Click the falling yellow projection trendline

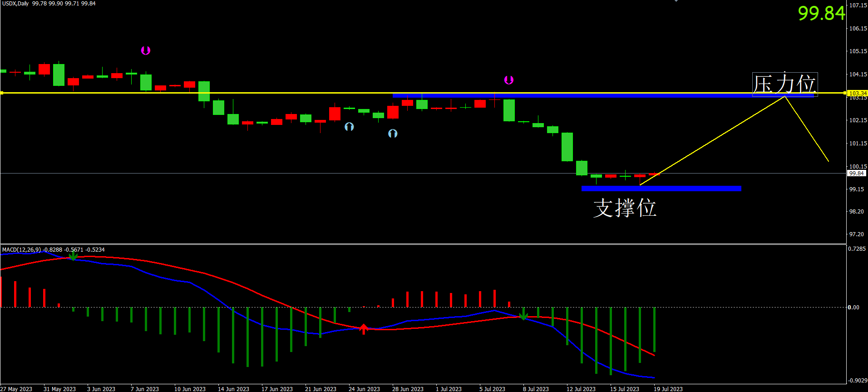point(807,129)
